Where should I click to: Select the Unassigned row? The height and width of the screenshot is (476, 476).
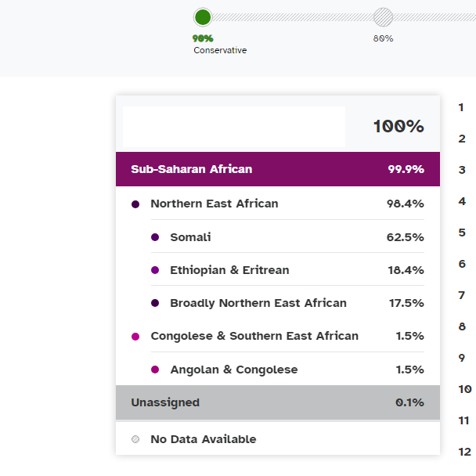pyautogui.click(x=277, y=402)
